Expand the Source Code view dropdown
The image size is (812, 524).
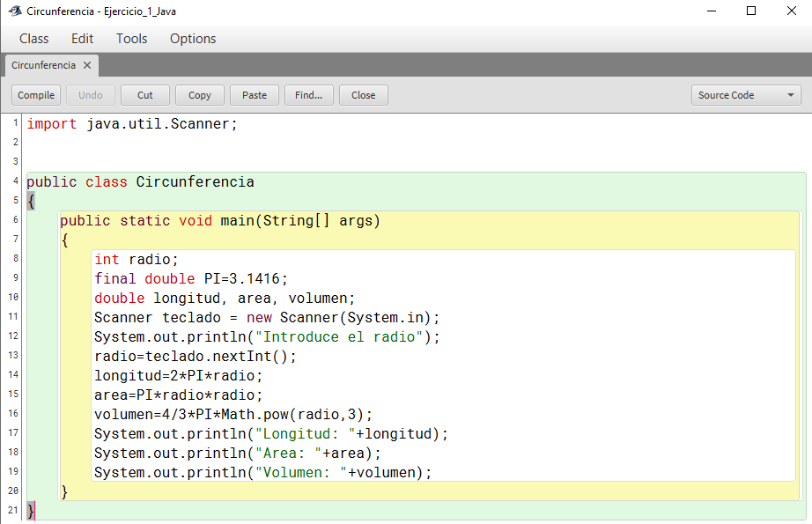746,95
